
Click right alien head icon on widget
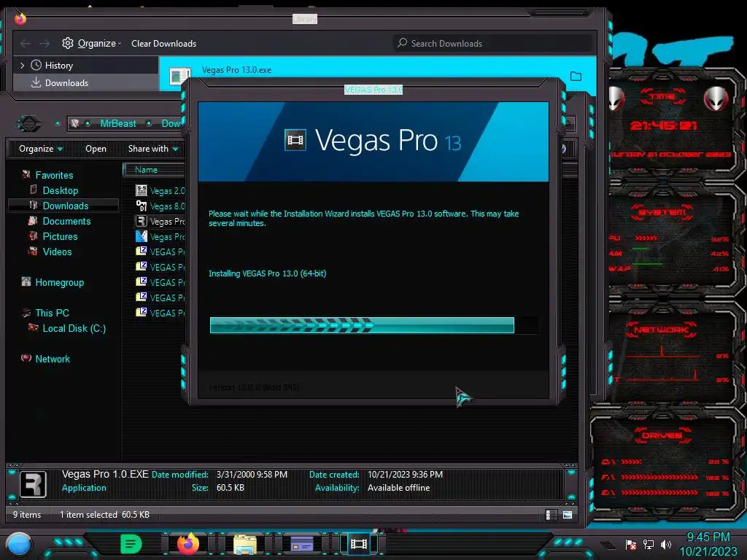(x=716, y=98)
